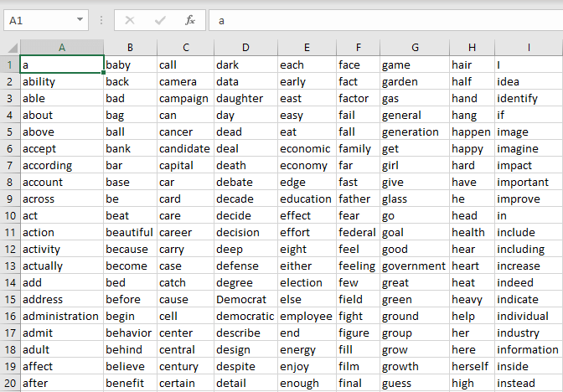The width and height of the screenshot is (563, 392).
Task: Open the Name Box dropdown arrow
Action: coord(80,20)
